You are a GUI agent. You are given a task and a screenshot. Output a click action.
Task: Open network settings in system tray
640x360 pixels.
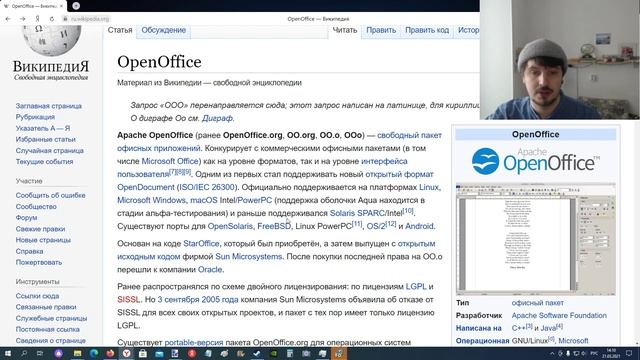click(576, 353)
